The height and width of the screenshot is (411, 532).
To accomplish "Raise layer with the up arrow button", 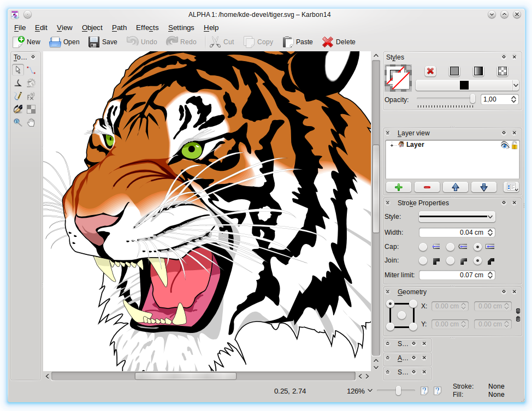I will click(x=456, y=187).
